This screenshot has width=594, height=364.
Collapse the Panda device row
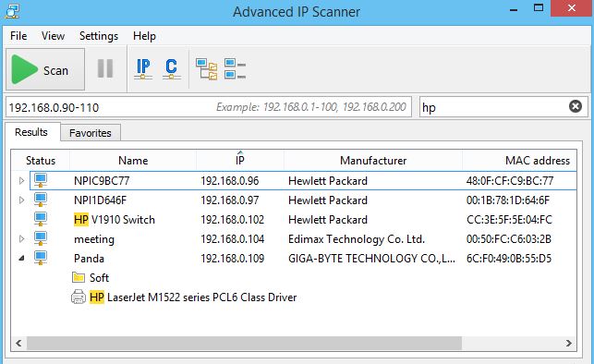[x=21, y=259]
